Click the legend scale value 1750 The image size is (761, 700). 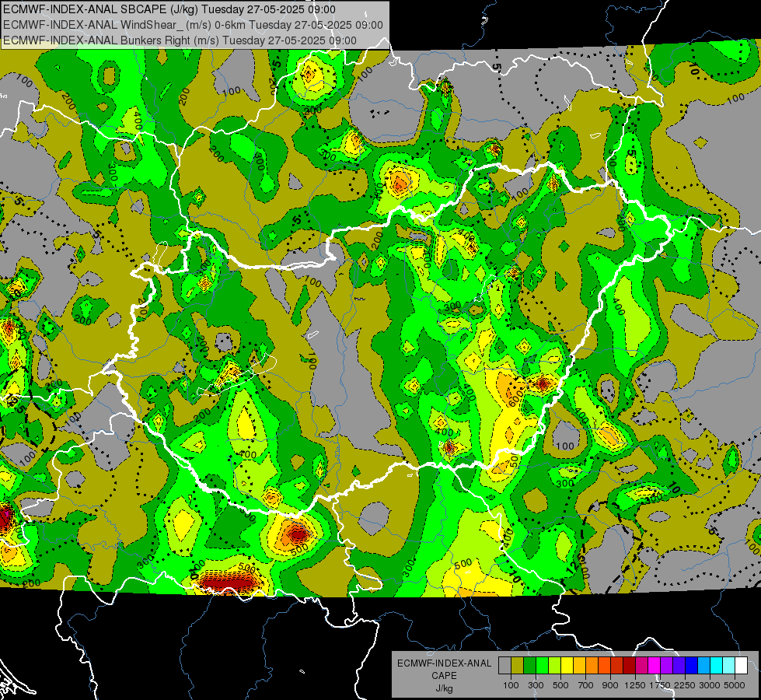pos(660,685)
